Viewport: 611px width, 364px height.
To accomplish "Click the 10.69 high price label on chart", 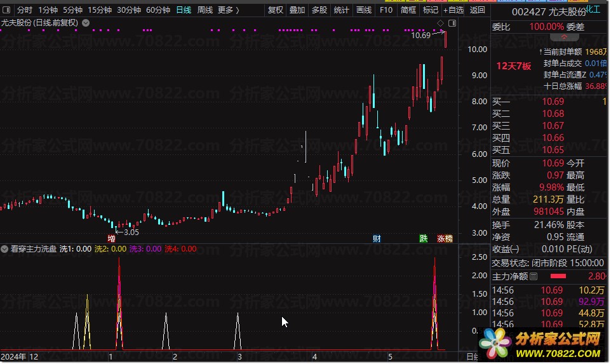I will click(421, 36).
